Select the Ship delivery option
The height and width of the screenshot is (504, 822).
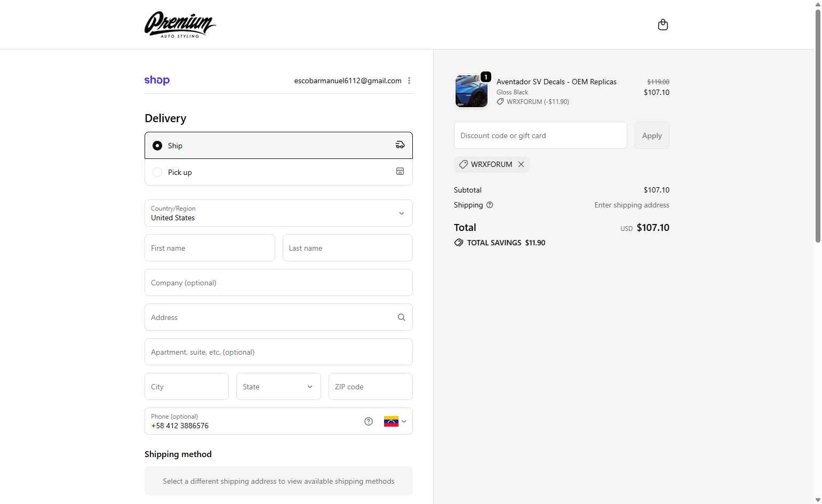[x=278, y=145]
